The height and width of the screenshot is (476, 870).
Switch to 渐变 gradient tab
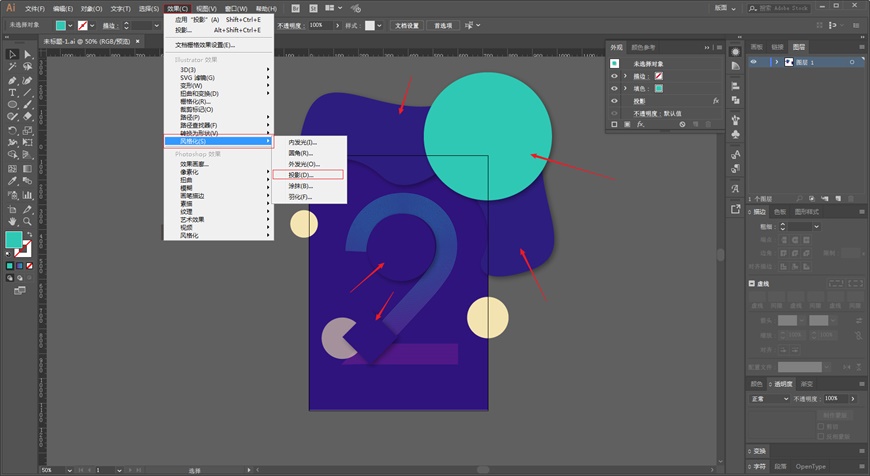pyautogui.click(x=806, y=384)
